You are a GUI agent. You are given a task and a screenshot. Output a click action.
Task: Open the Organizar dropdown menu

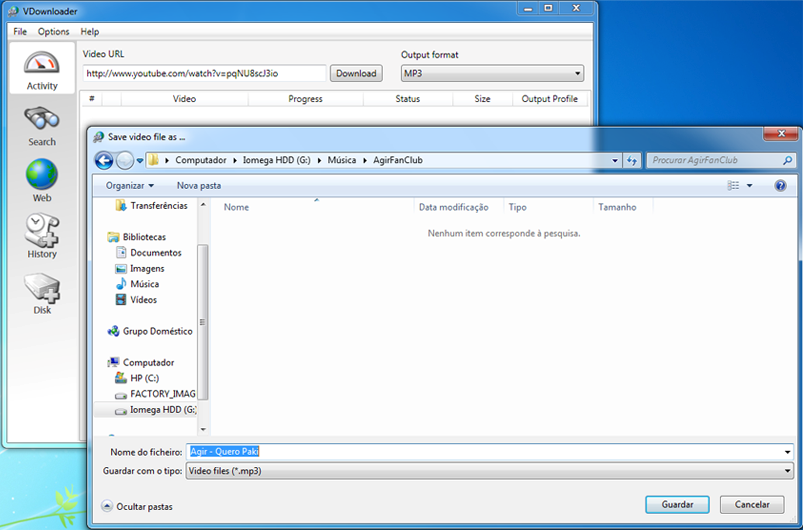coord(130,186)
